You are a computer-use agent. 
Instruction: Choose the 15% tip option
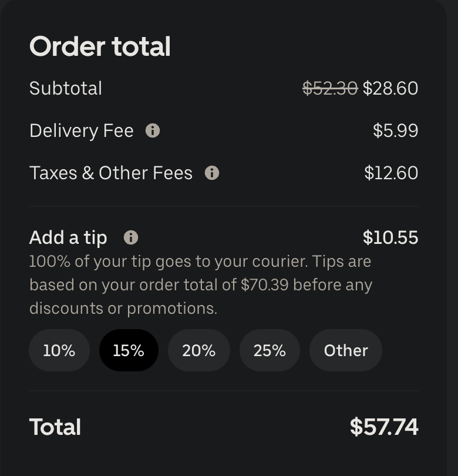point(129,350)
